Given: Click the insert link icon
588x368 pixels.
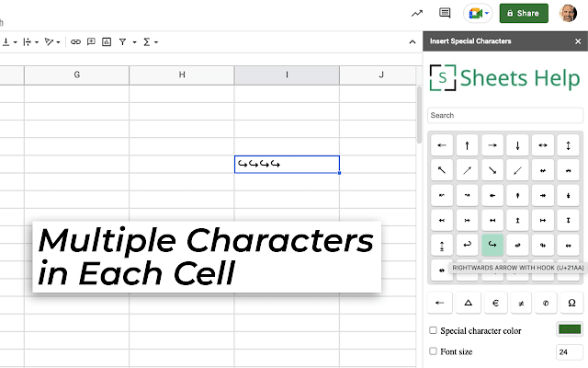Looking at the screenshot, I should click(75, 42).
